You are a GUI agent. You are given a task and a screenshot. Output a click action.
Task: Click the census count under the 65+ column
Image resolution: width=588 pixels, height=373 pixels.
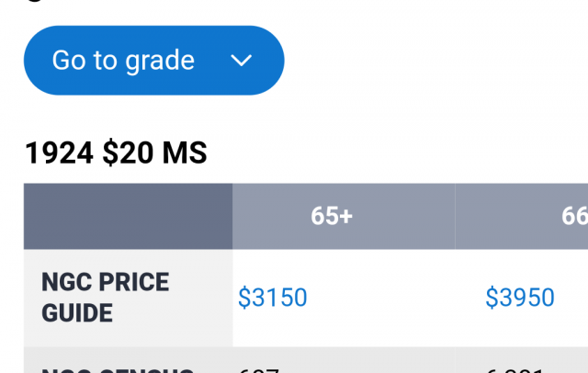click(259, 368)
